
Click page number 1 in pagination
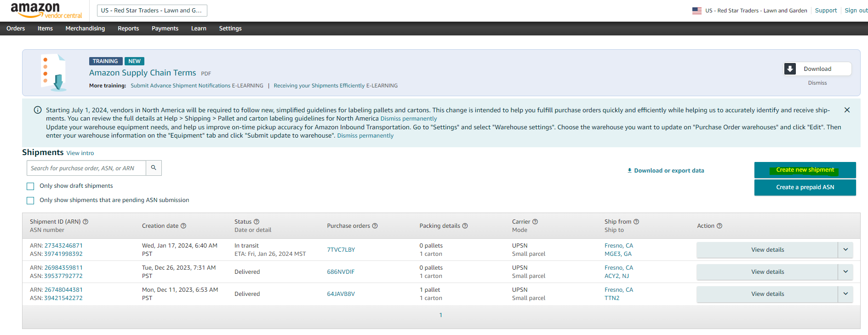pos(440,315)
